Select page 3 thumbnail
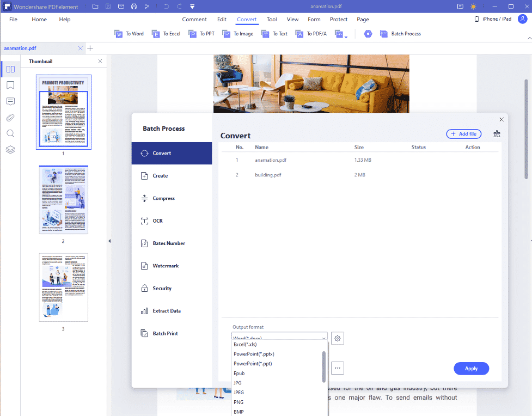 (x=64, y=287)
